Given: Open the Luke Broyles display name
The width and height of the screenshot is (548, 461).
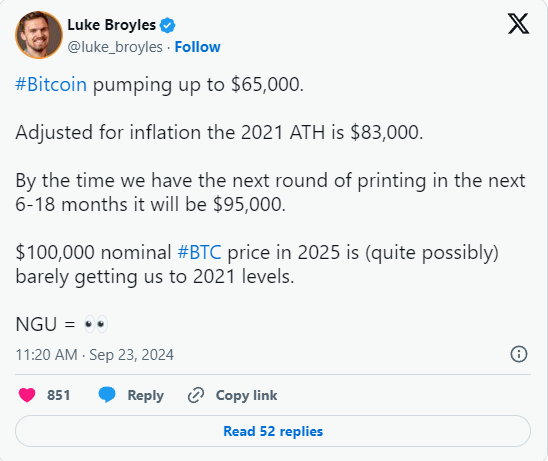Looking at the screenshot, I should 111,25.
